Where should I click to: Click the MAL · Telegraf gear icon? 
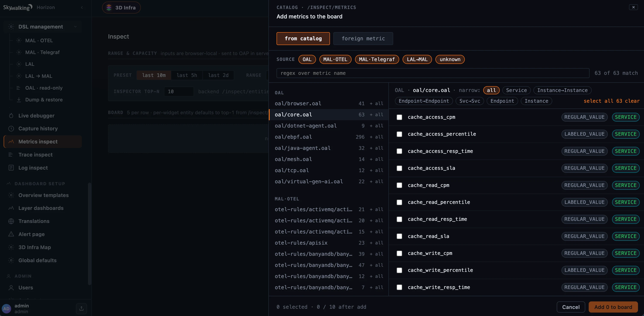[19, 52]
